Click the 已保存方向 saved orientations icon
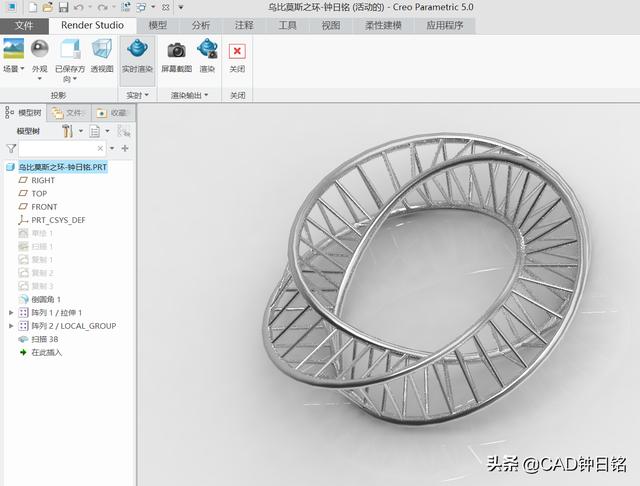Screen dimensions: 640x486 [x=70, y=49]
